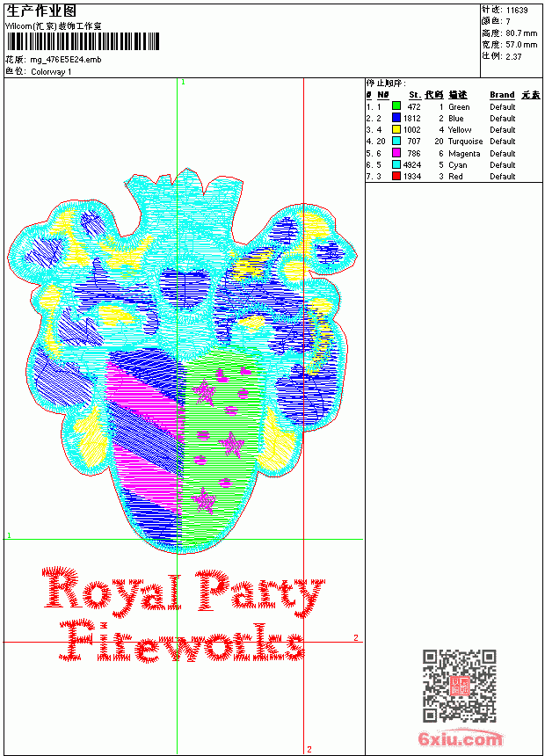Click the color count value '7'

(x=508, y=21)
